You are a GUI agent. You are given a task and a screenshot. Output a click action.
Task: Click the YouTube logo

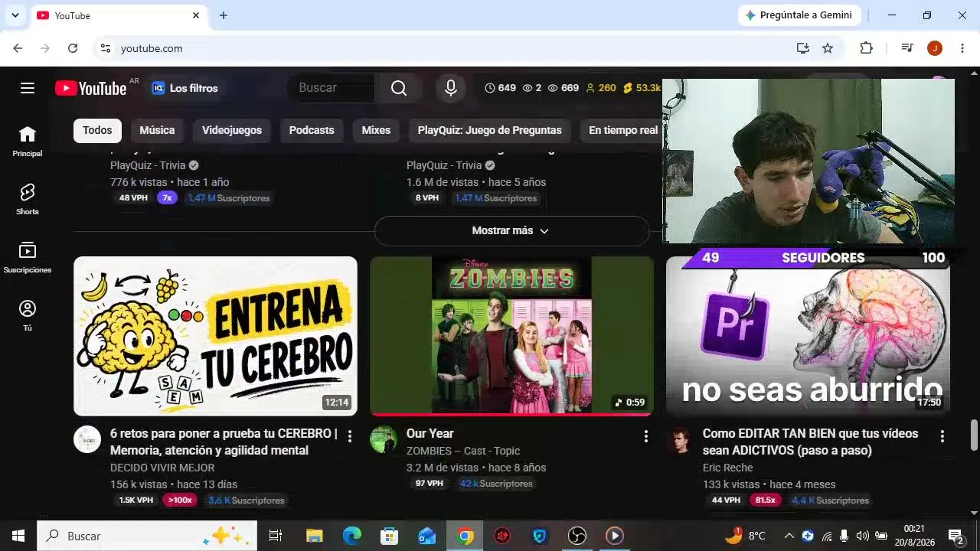(x=91, y=88)
